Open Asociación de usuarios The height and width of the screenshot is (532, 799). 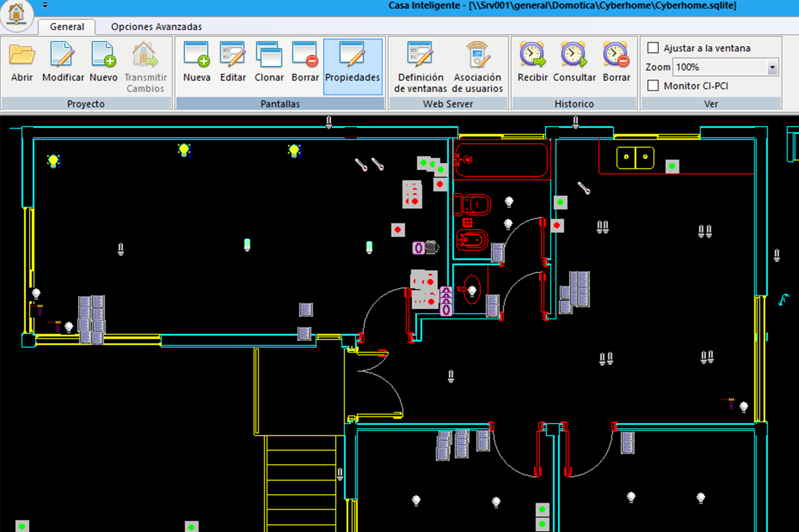coord(477,55)
